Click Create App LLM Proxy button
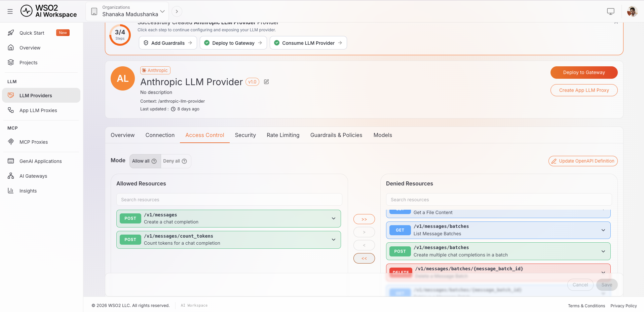This screenshot has width=644, height=312. pos(584,90)
